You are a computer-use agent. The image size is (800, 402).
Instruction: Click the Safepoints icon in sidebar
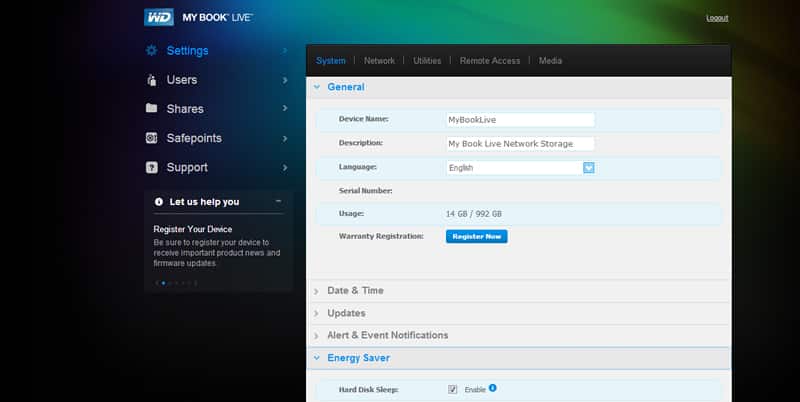pyautogui.click(x=151, y=138)
